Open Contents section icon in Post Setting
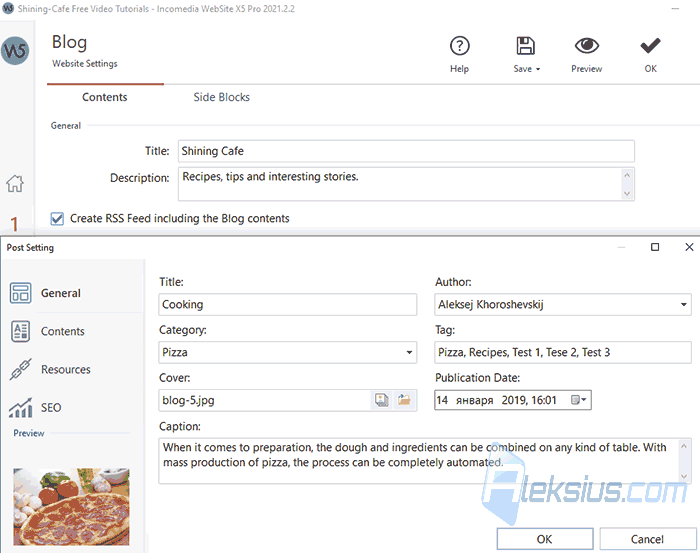Image resolution: width=700 pixels, height=553 pixels. pos(21,331)
